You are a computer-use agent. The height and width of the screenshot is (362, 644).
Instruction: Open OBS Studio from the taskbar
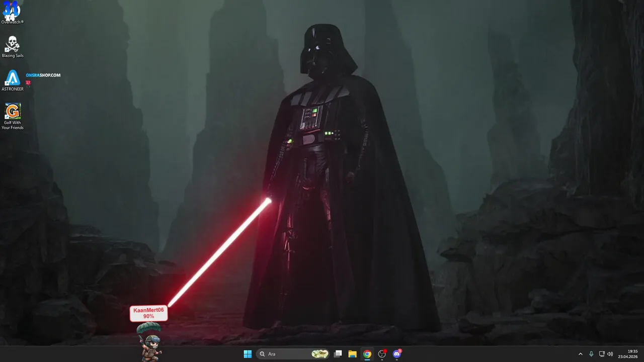click(382, 354)
